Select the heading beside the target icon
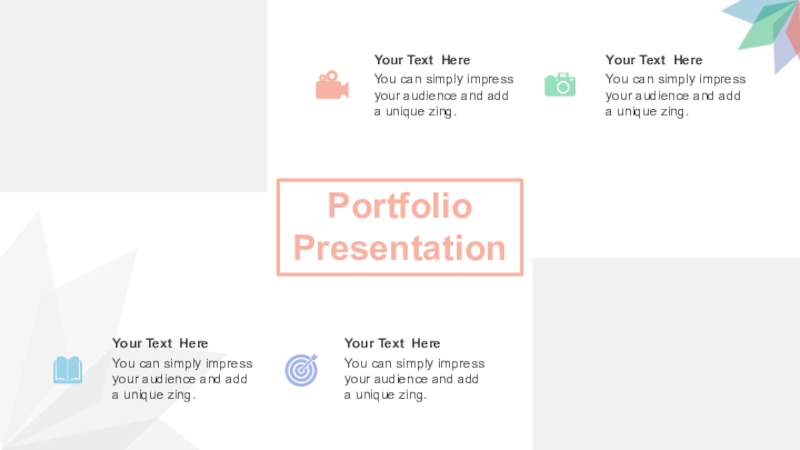 [x=392, y=343]
